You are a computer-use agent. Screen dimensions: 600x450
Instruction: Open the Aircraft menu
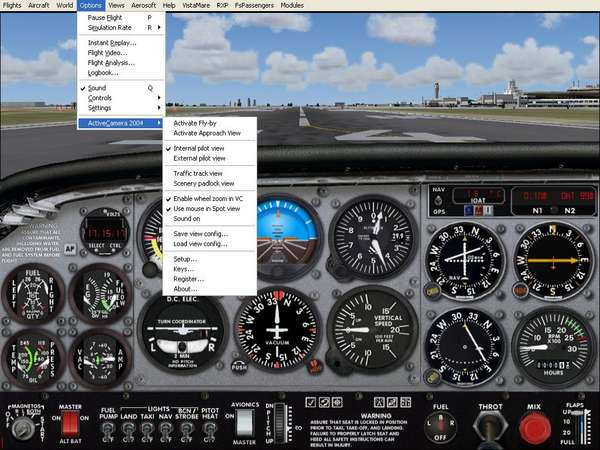click(x=39, y=5)
